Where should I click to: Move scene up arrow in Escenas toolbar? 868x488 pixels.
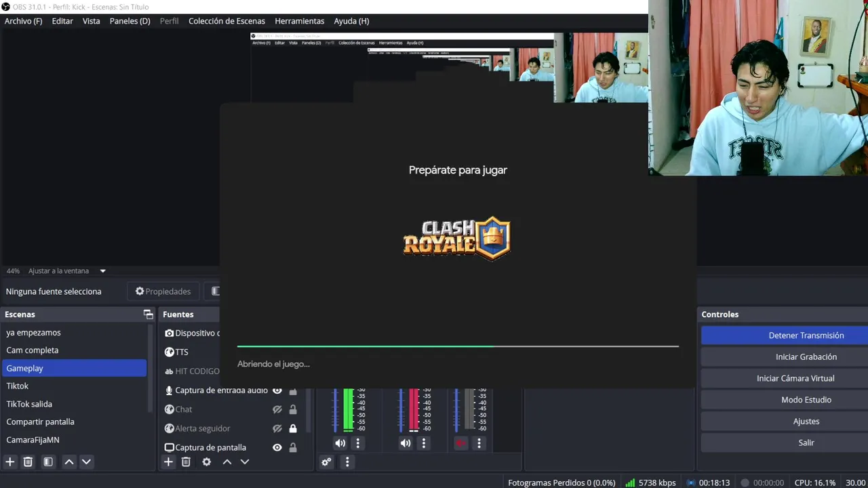(69, 462)
